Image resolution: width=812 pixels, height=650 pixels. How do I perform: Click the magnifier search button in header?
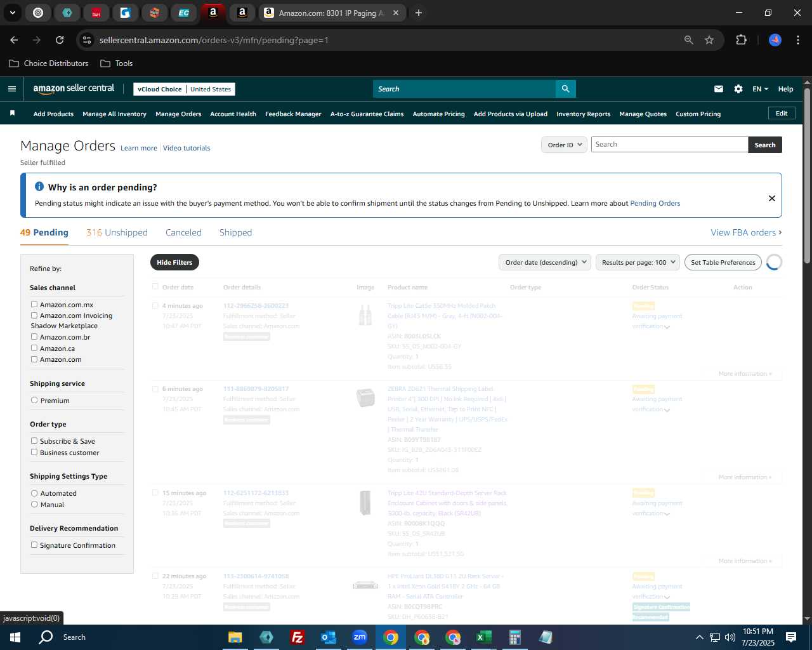(x=565, y=89)
